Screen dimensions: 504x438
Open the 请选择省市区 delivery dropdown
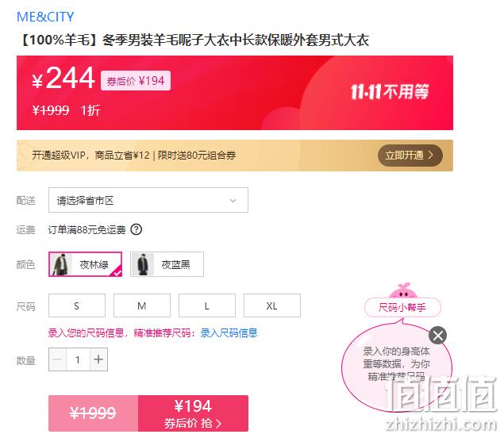pos(148,200)
